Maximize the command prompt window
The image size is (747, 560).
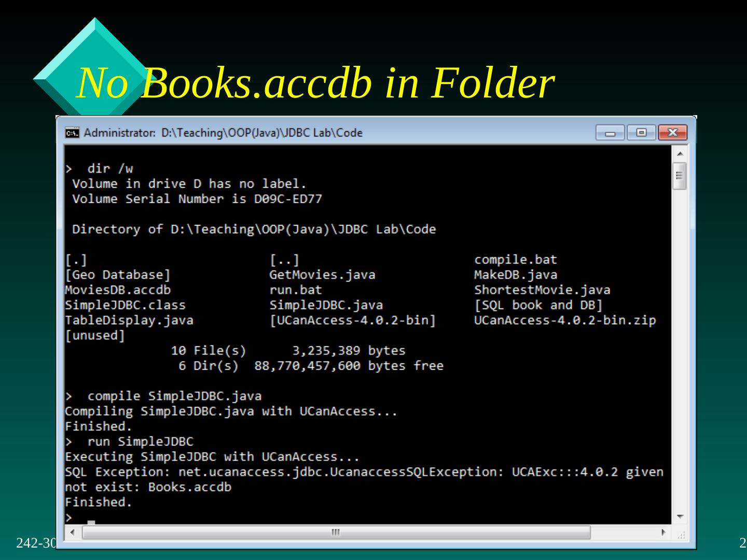[641, 133]
